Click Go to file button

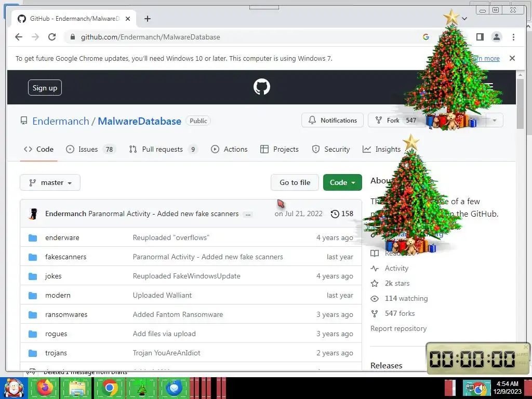[295, 182]
